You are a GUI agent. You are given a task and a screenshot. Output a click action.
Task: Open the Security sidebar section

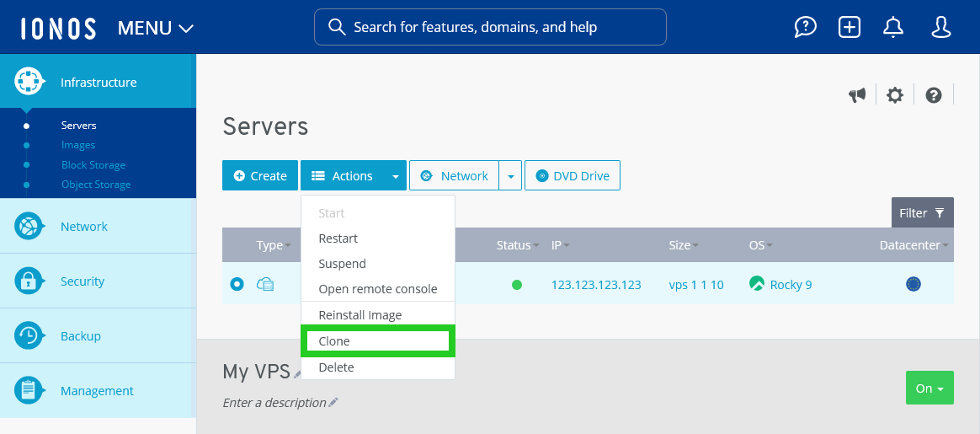click(x=99, y=281)
